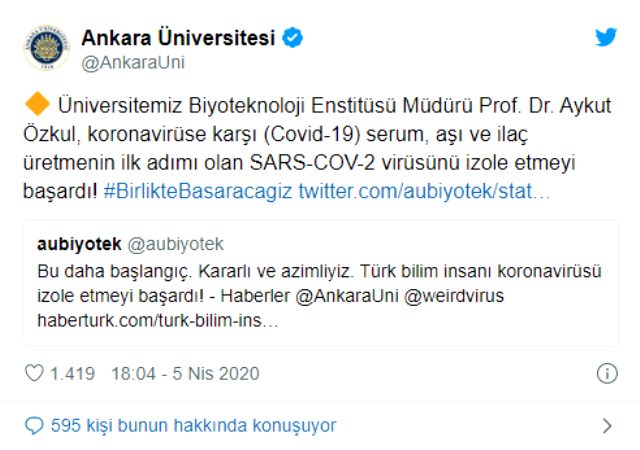Expand conversation with right chevron arrow
The height and width of the screenshot is (450, 640).
click(606, 426)
